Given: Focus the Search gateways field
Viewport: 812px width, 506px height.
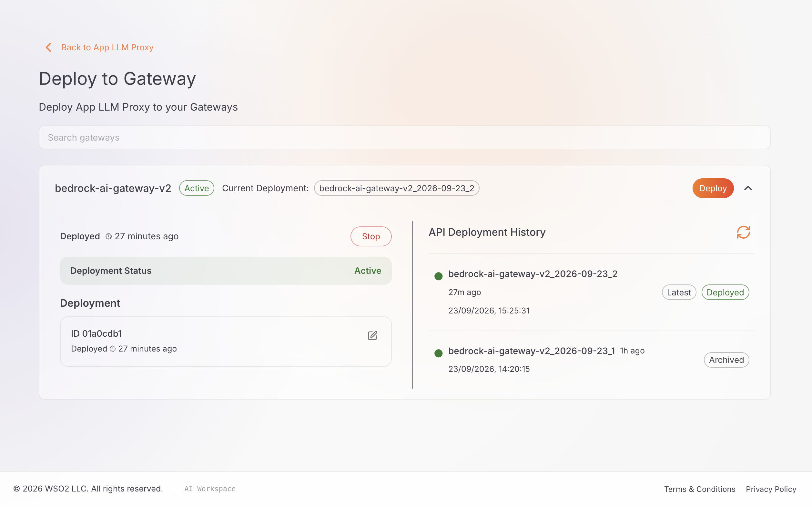Looking at the screenshot, I should (x=404, y=137).
